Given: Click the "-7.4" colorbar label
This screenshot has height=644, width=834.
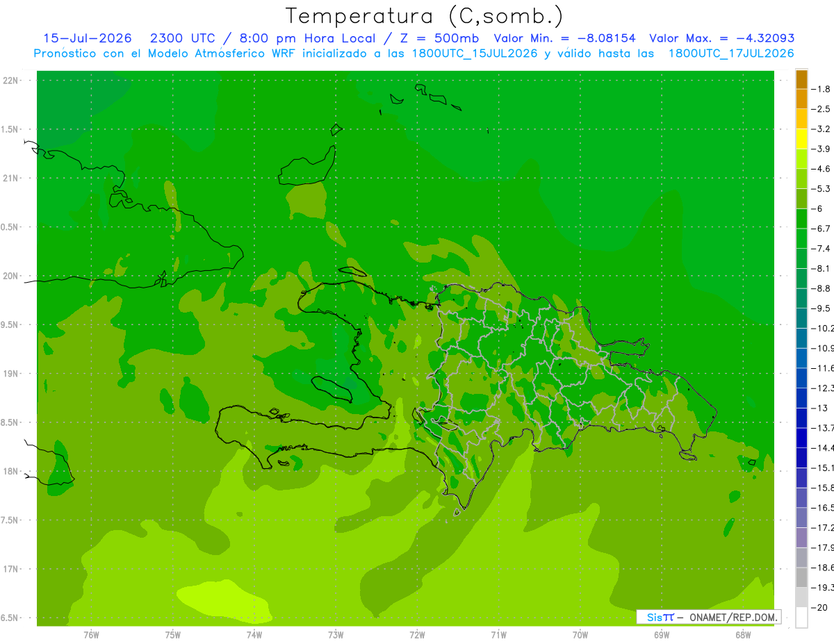Looking at the screenshot, I should (x=821, y=249).
